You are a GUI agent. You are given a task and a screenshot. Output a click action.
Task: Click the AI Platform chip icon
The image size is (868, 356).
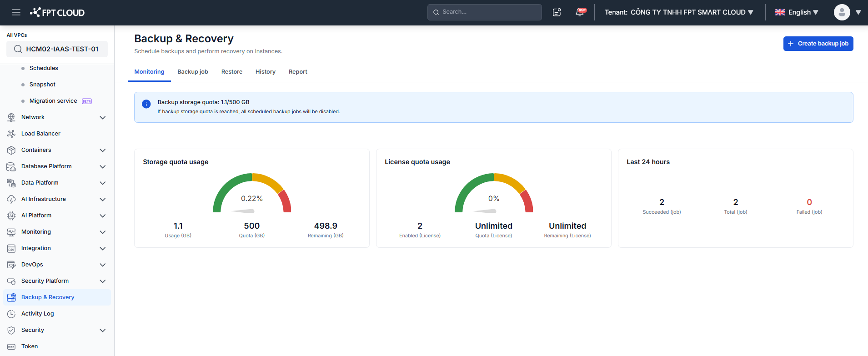[x=11, y=216]
